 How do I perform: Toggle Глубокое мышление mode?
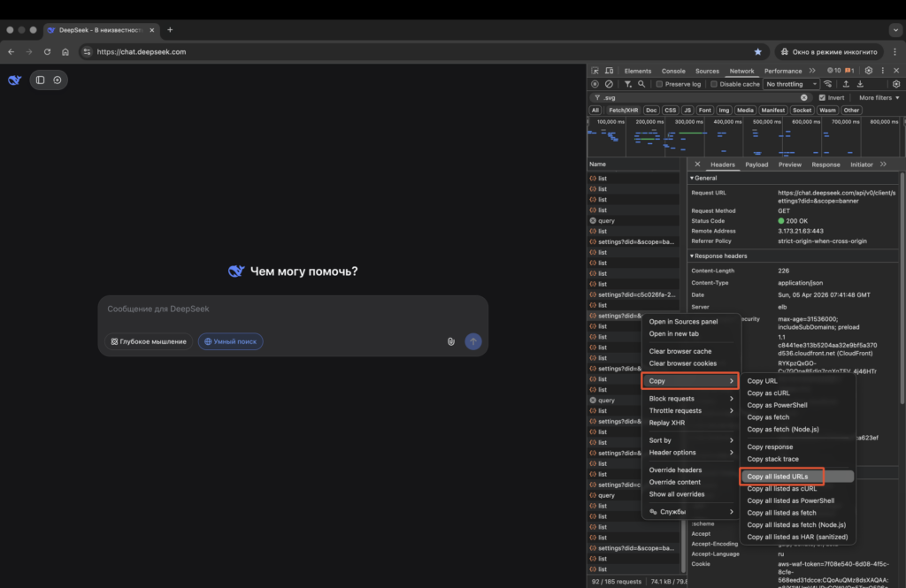coord(149,341)
